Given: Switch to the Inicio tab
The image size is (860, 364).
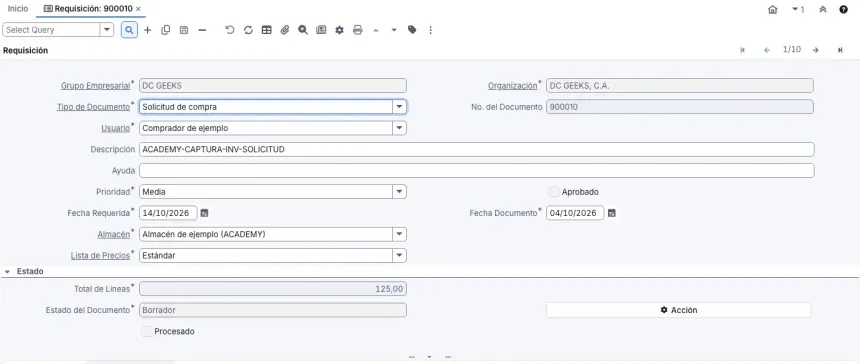Looking at the screenshot, I should coord(18,9).
